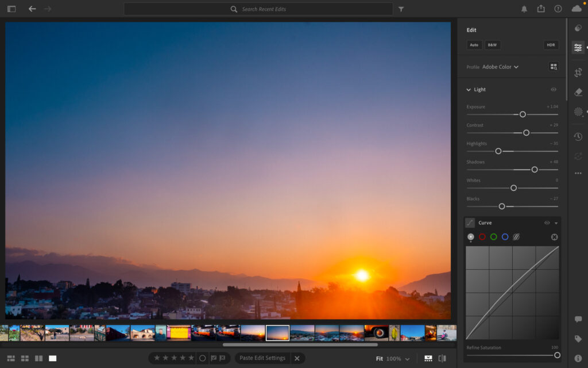
Task: Apply Auto edit settings
Action: (x=474, y=44)
